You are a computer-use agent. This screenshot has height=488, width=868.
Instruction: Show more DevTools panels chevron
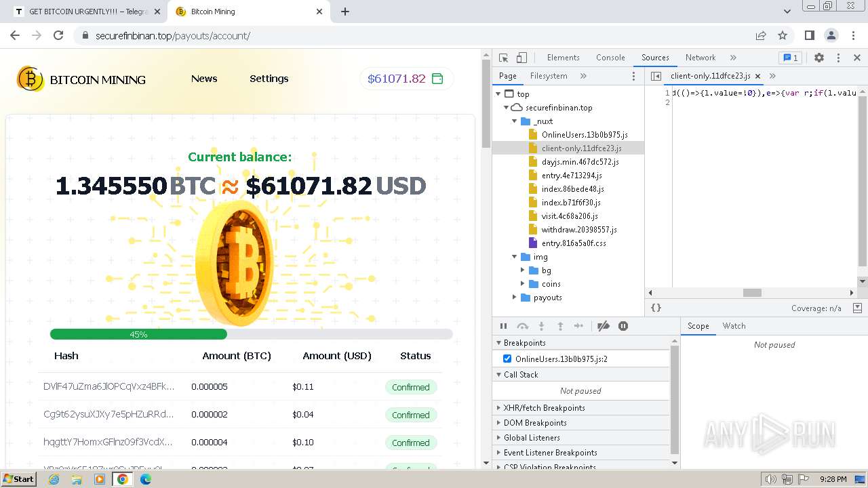[x=733, y=58]
